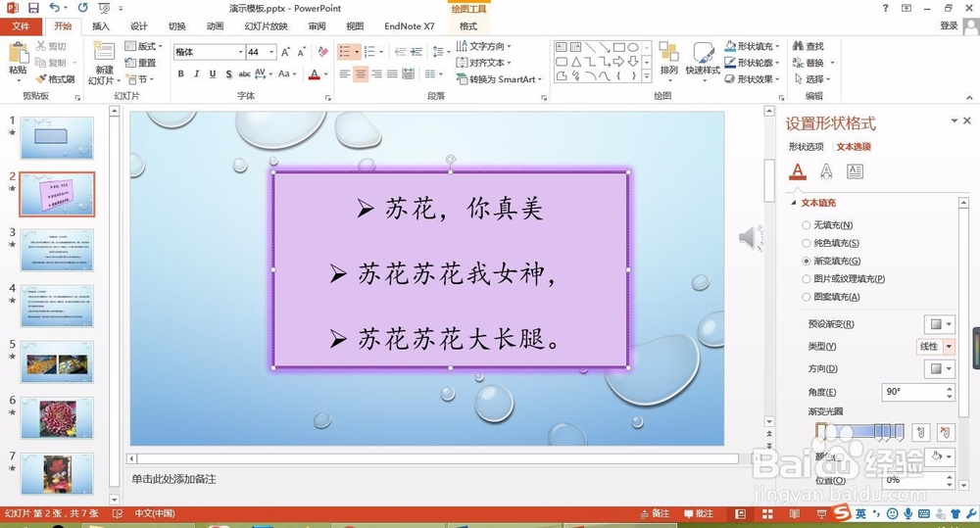Clear all text formatting
The image size is (980, 528).
pos(322,52)
